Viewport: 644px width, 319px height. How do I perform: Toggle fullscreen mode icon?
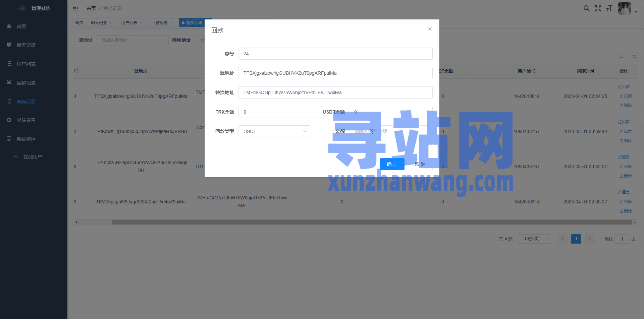598,8
